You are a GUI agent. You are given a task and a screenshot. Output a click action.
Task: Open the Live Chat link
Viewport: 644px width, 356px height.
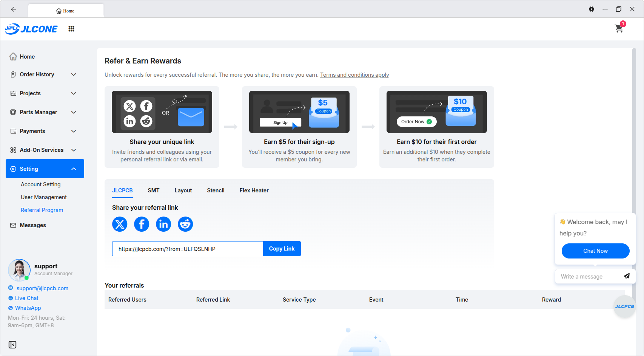(27, 298)
